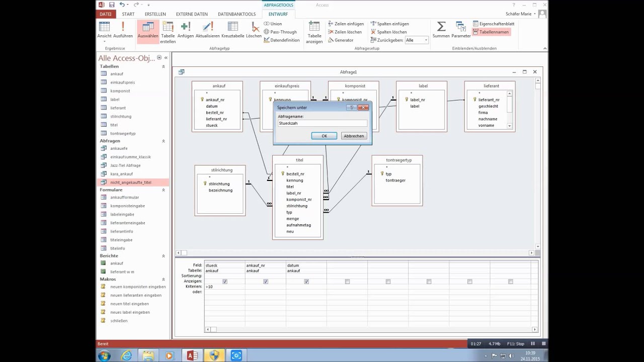
Task: Uncheck Anzeigen for ankauf_nr column
Action: (x=266, y=282)
